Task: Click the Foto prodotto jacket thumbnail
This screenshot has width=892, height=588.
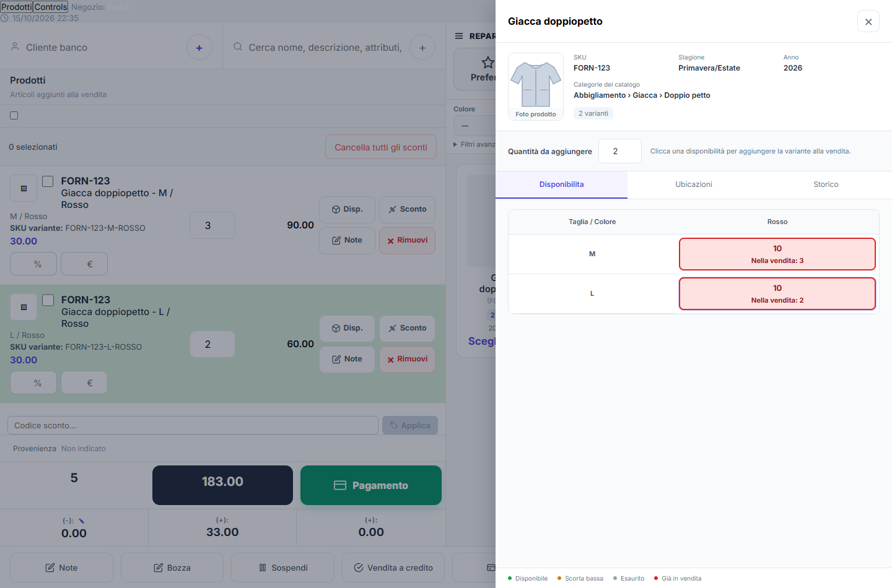Action: click(536, 86)
